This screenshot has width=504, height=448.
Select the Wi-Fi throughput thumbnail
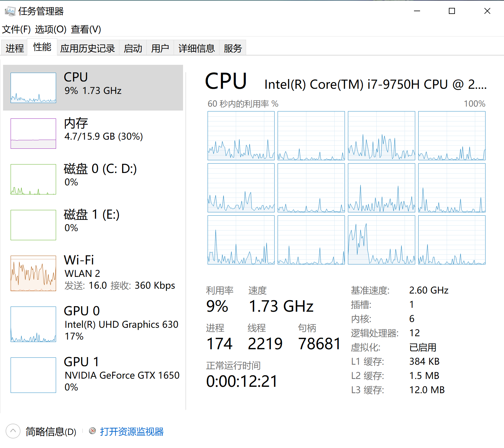point(33,273)
